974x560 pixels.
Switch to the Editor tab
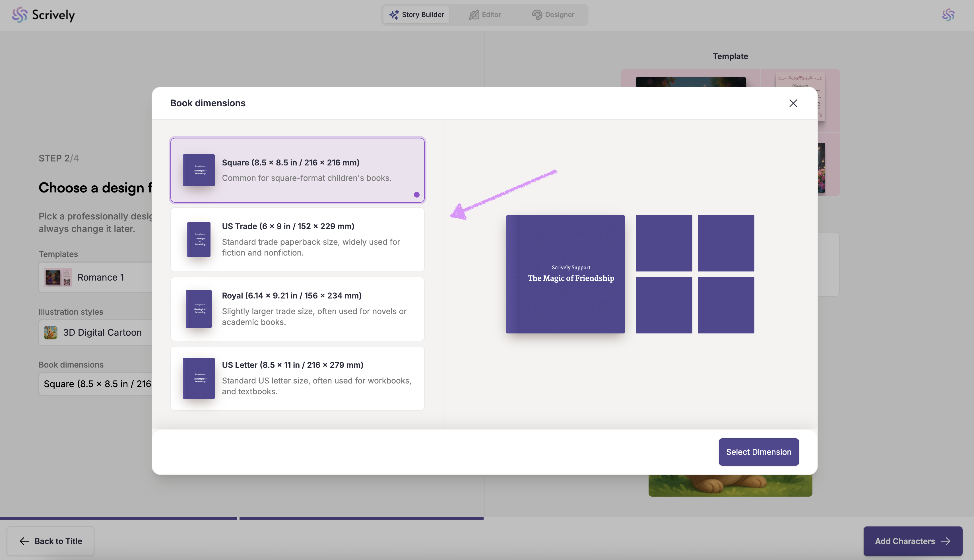click(x=484, y=14)
